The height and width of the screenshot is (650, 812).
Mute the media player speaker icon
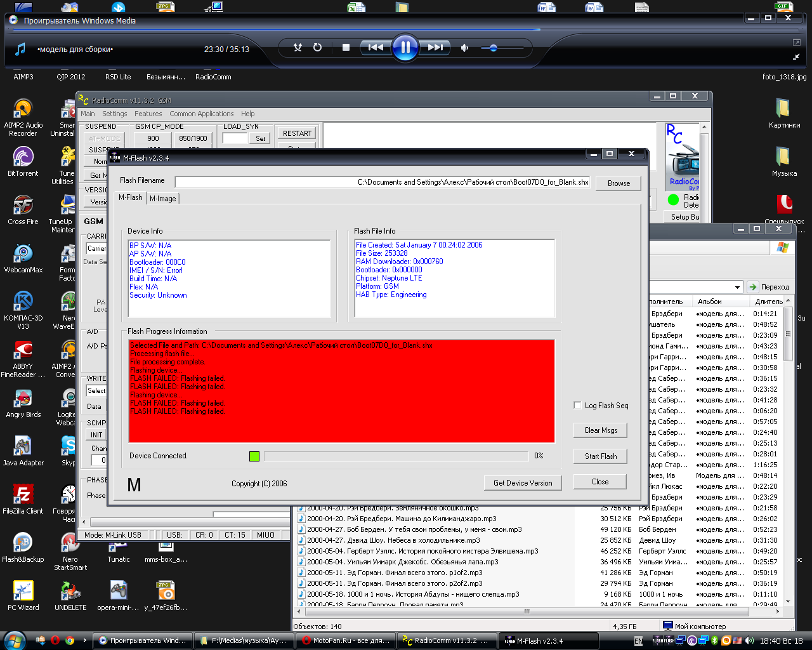coord(464,48)
